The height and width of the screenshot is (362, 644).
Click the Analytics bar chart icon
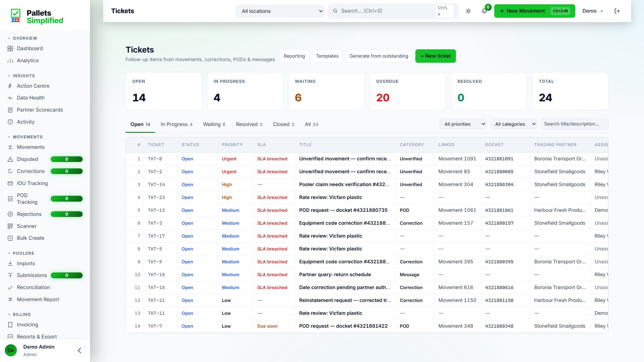[x=10, y=61]
